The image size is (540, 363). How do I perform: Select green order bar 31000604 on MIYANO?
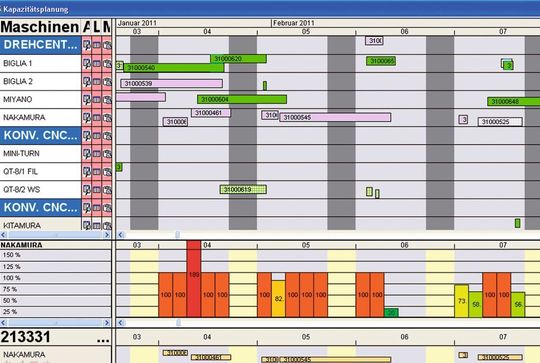coord(242,100)
